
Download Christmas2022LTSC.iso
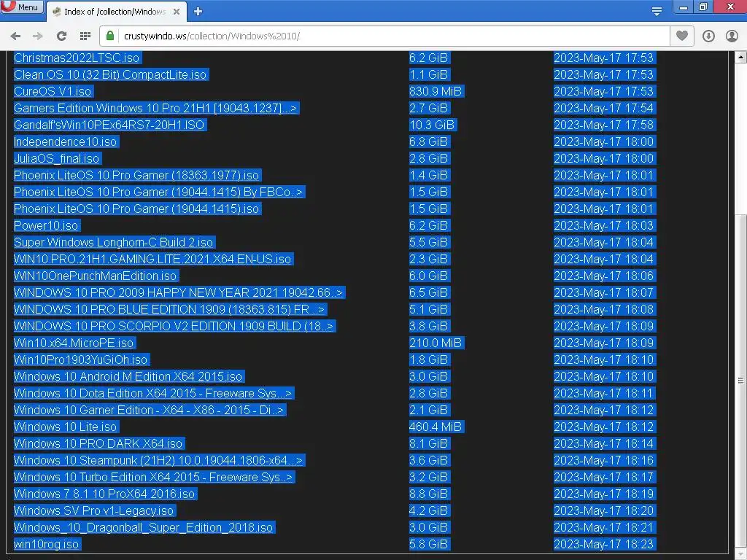click(x=77, y=58)
